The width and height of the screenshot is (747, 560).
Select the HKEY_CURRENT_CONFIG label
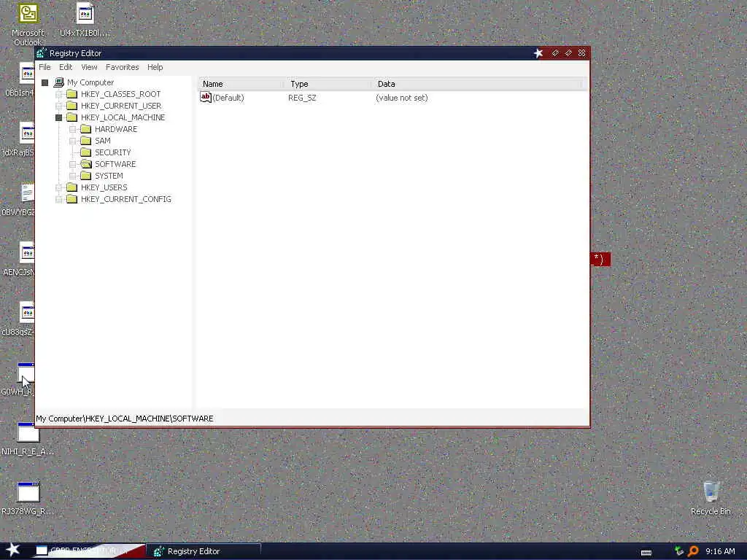[x=125, y=199]
